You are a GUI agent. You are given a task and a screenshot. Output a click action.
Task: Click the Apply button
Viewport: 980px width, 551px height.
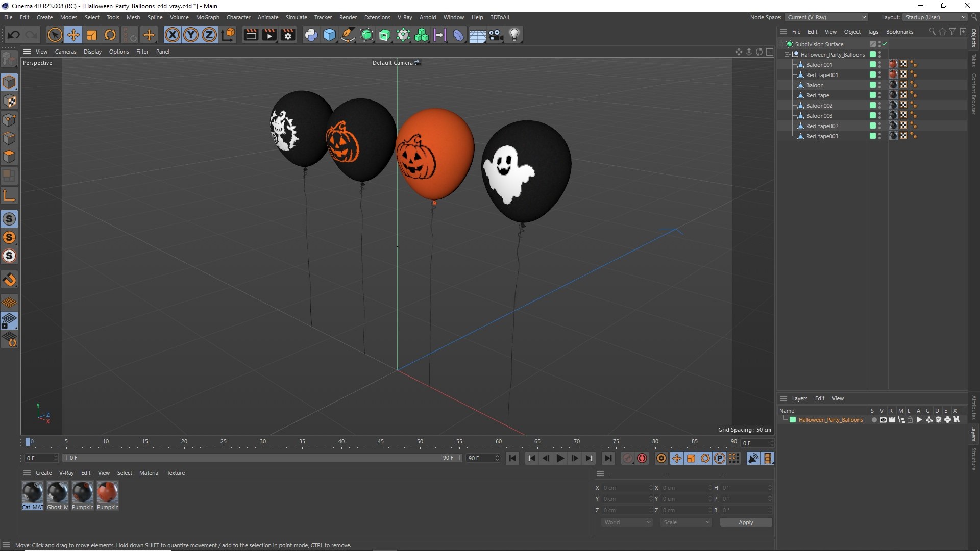point(746,522)
